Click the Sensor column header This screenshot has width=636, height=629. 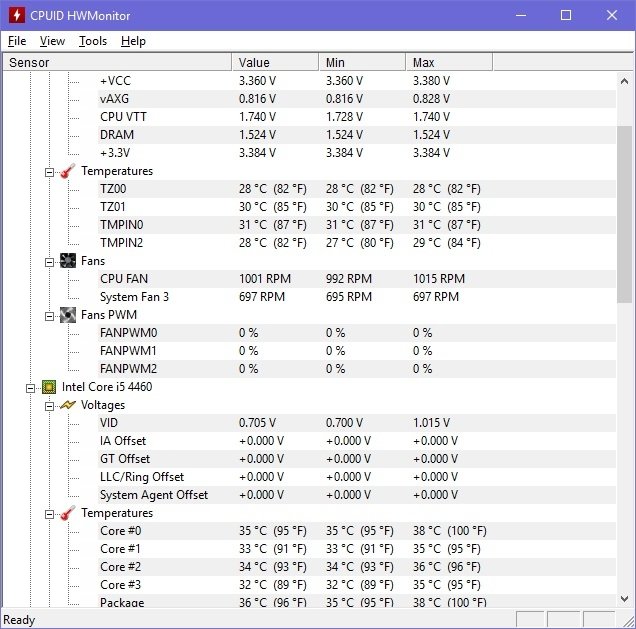[116, 62]
